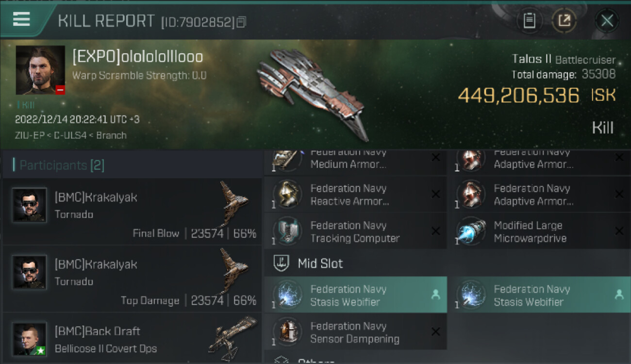631x364 pixels.
Task: Click the X mark on Tracking Computer row
Action: [x=435, y=232]
